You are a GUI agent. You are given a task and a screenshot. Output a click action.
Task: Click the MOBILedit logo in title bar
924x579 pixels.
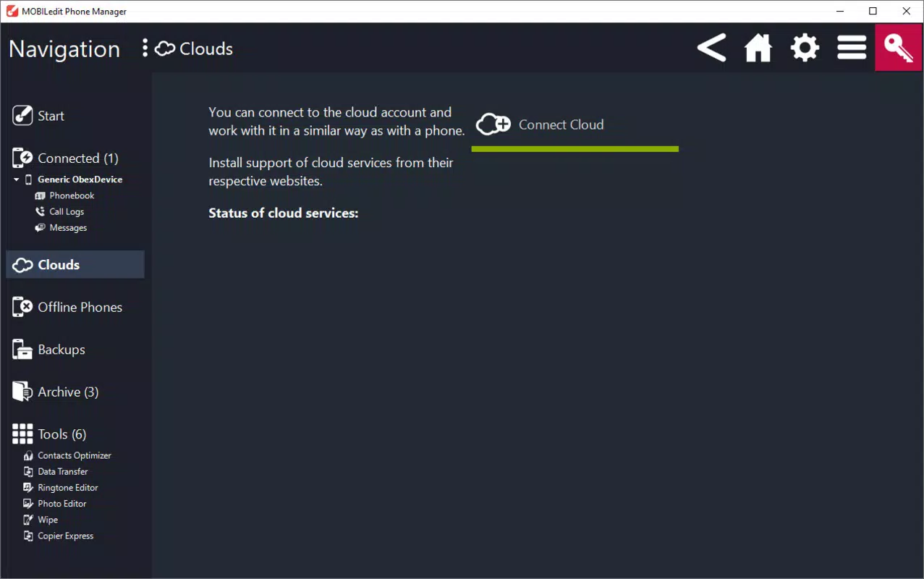(x=12, y=11)
